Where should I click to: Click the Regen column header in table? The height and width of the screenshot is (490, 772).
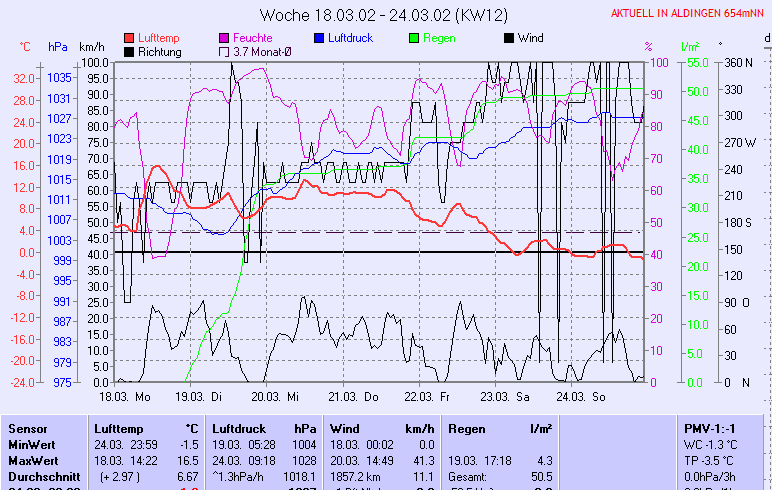point(467,428)
